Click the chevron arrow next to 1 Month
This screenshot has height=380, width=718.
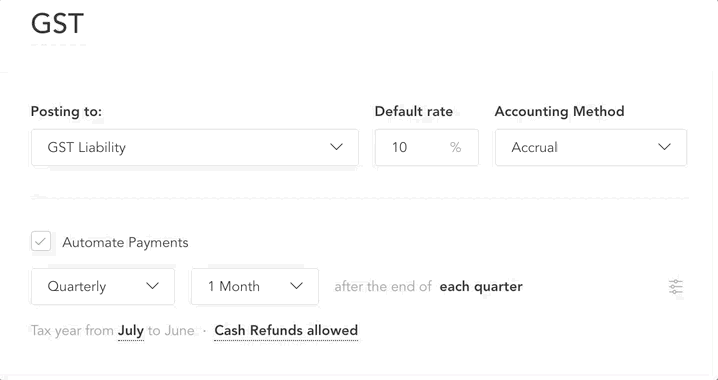(x=297, y=286)
